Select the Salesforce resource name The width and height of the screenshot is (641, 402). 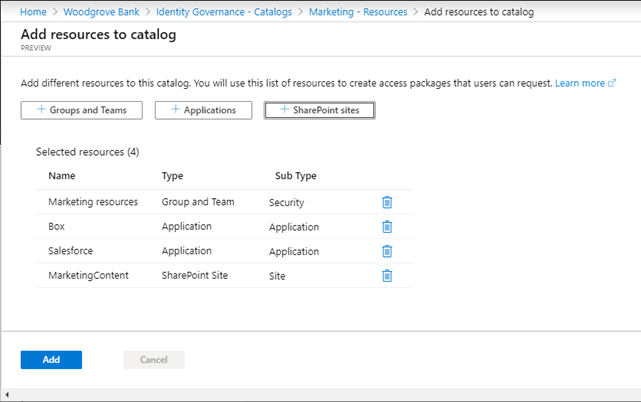[71, 251]
